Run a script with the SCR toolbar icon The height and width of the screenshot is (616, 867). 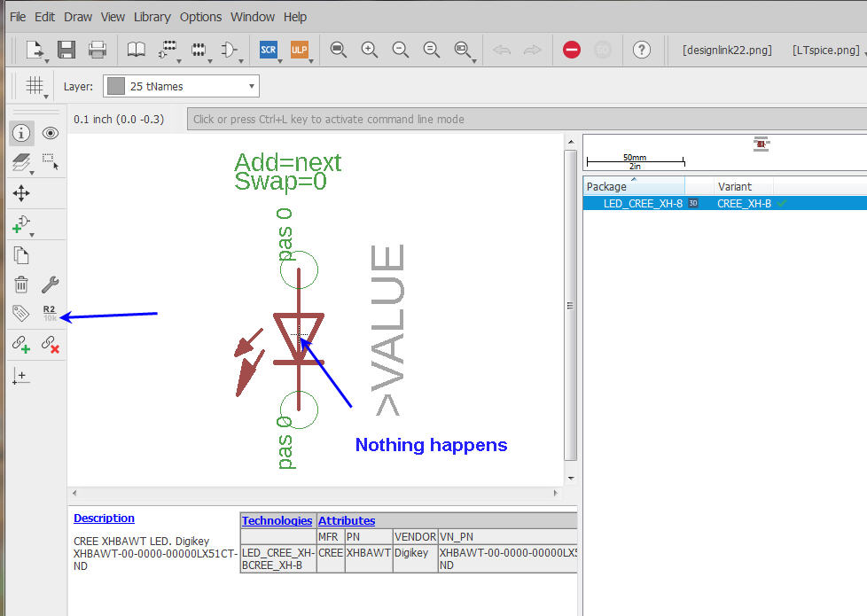click(268, 50)
